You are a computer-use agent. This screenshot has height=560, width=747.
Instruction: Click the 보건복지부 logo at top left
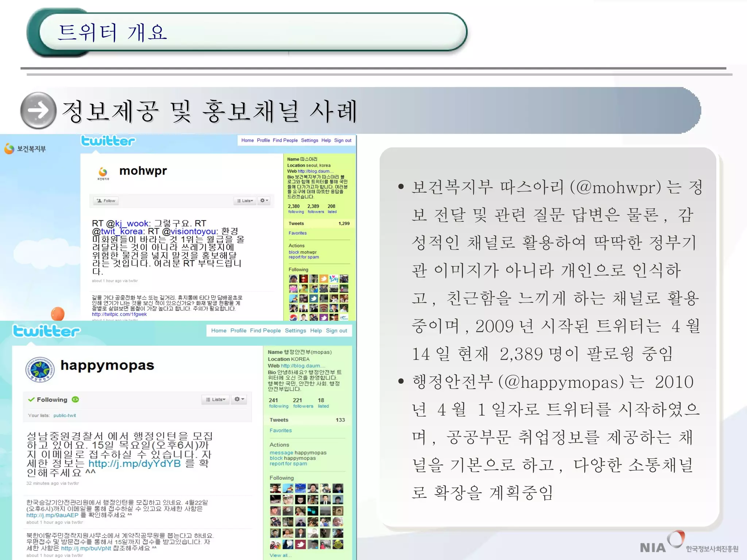[25, 149]
